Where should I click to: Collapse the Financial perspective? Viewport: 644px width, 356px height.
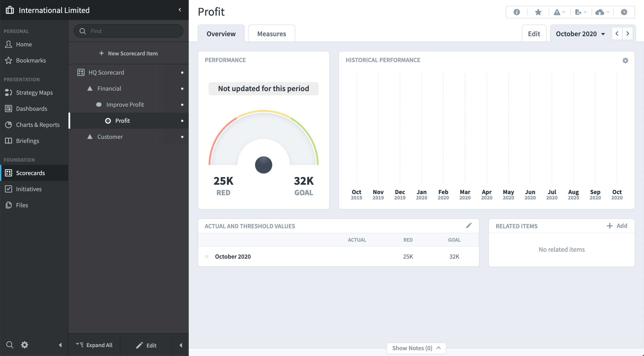point(91,88)
